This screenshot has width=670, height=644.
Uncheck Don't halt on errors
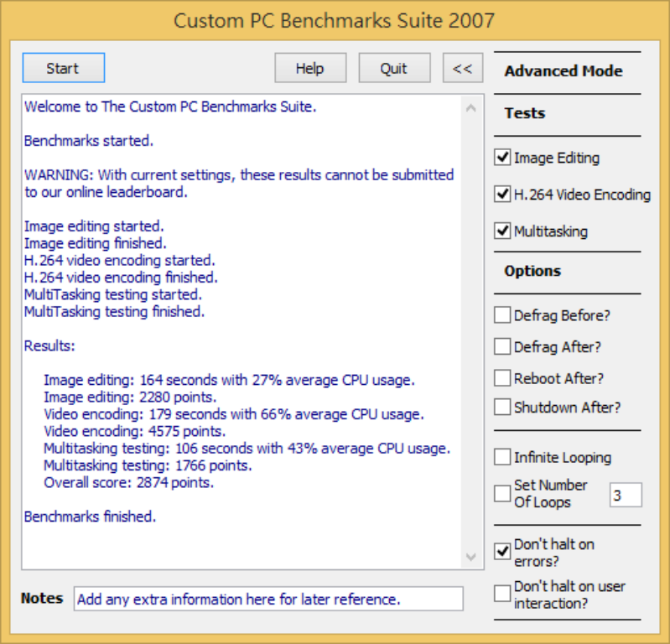(503, 552)
